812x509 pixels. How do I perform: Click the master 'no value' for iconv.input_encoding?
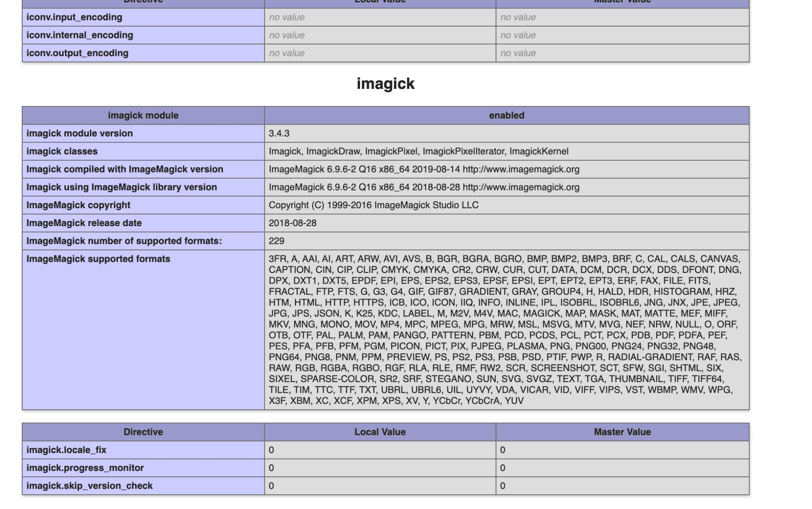[518, 17]
